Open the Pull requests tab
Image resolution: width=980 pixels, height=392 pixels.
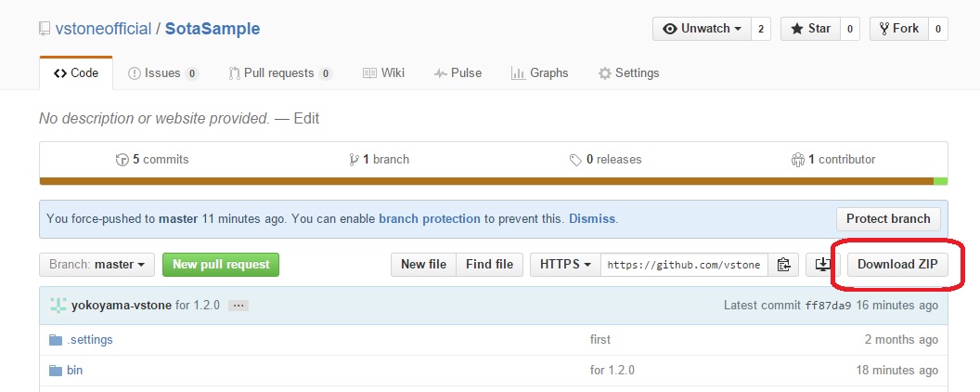(280, 73)
